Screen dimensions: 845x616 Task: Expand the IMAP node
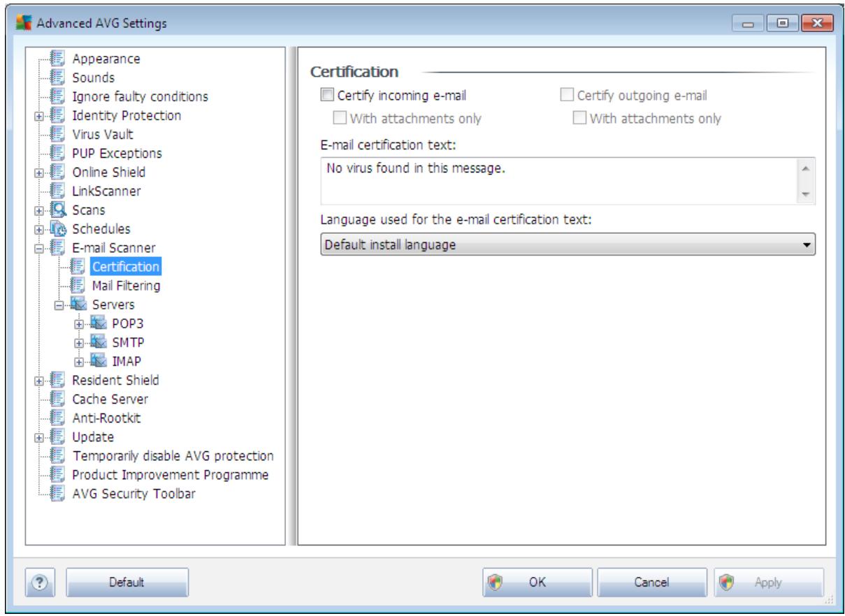[x=78, y=361]
